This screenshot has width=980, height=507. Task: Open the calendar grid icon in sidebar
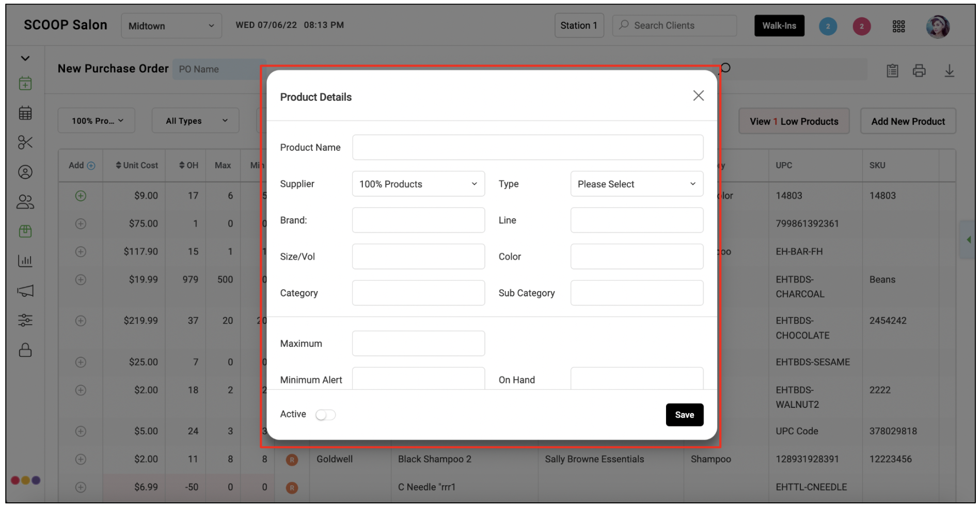coord(25,113)
